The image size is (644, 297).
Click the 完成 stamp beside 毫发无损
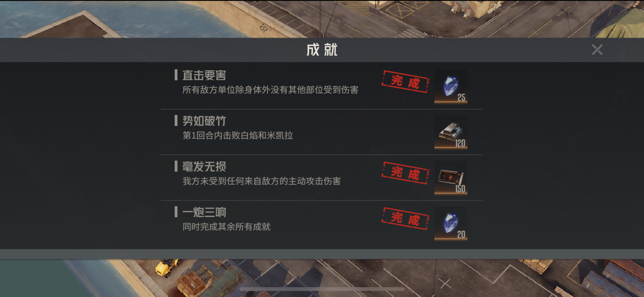click(x=405, y=173)
